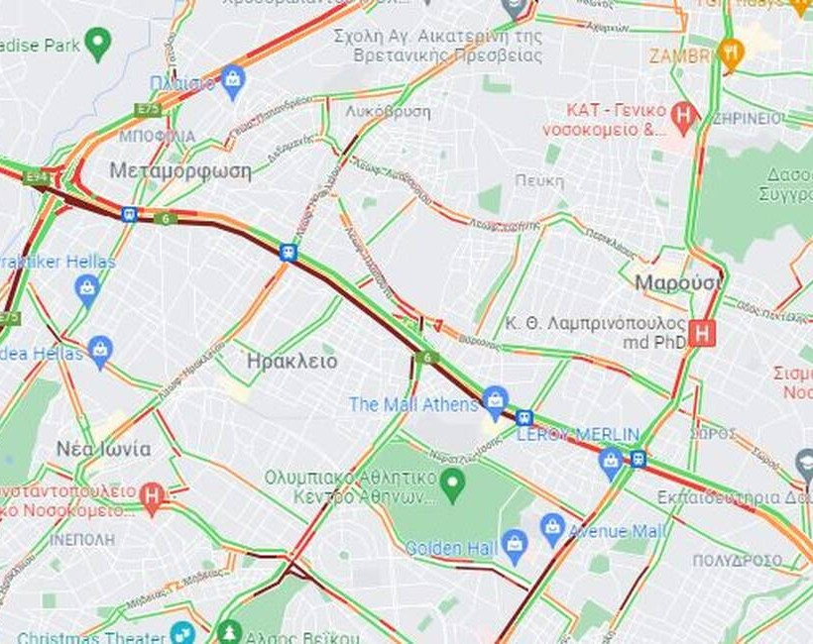Click the Μεταμόρφωση area label
Image resolution: width=813 pixels, height=644 pixels.
(180, 170)
